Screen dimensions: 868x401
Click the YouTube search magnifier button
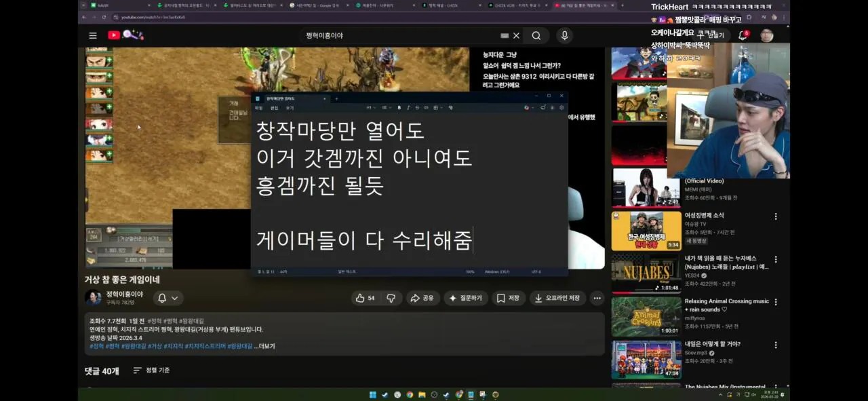pyautogui.click(x=536, y=35)
